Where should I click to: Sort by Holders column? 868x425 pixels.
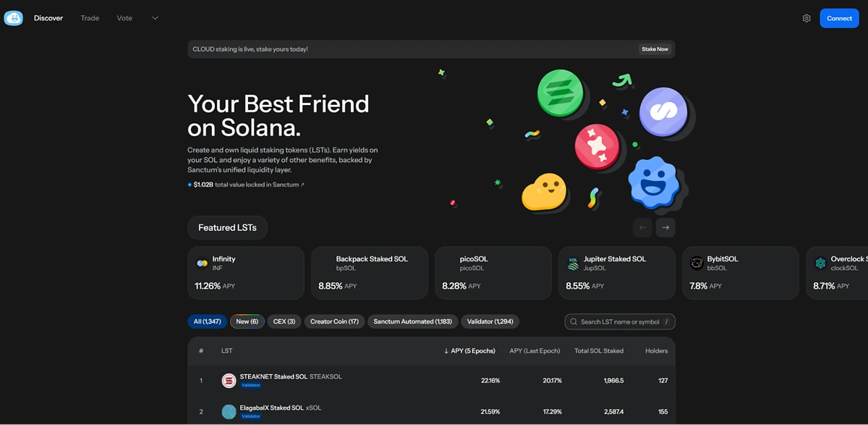[x=656, y=351]
